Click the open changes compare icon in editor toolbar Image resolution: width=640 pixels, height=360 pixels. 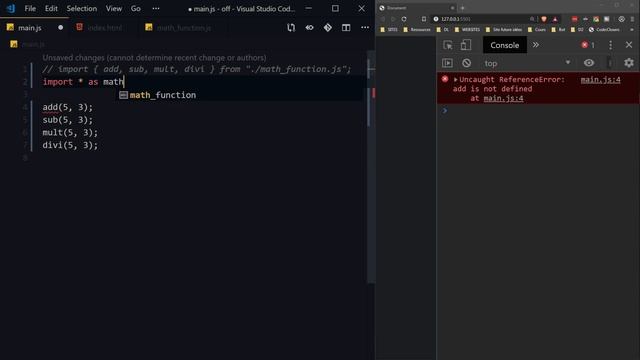pyautogui.click(x=291, y=28)
